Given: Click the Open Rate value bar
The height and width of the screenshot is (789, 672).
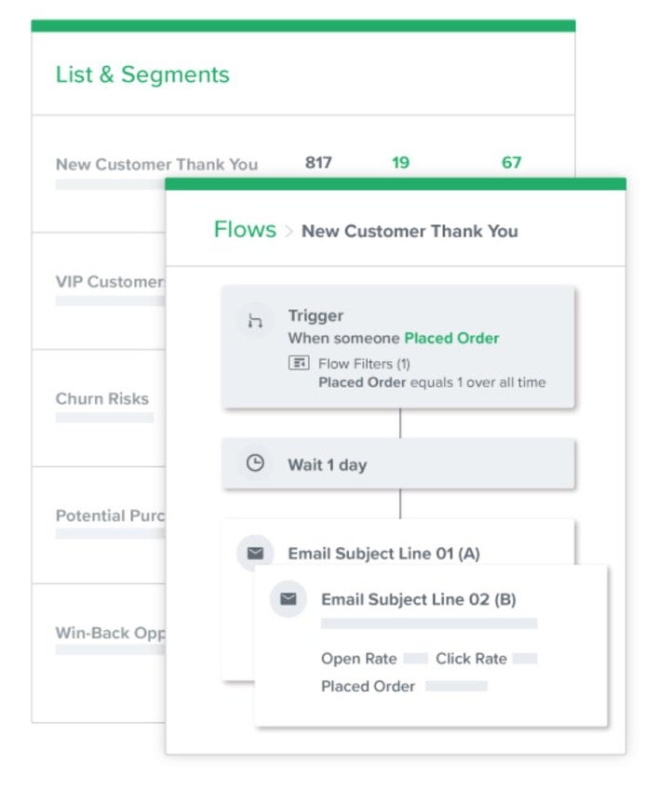Looking at the screenshot, I should point(415,658).
